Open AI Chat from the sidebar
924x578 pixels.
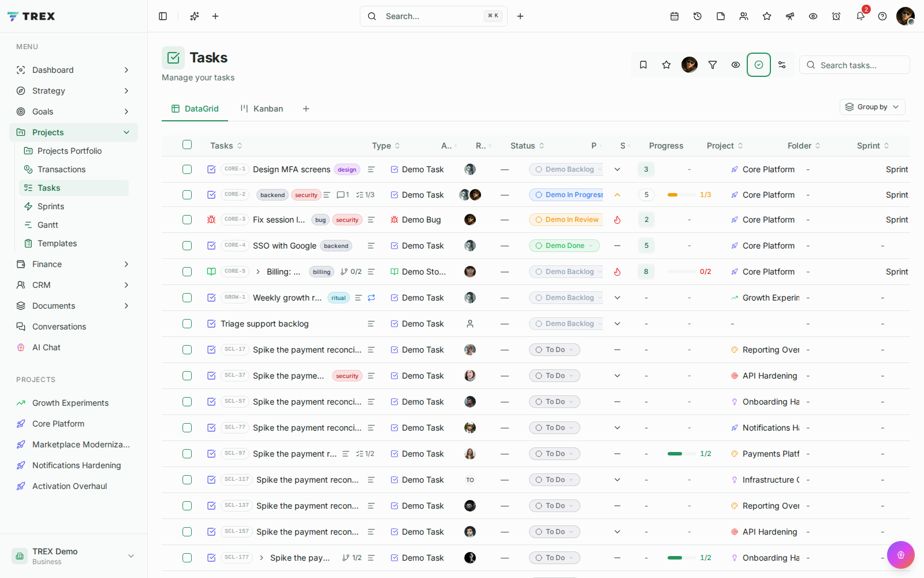pos(46,347)
